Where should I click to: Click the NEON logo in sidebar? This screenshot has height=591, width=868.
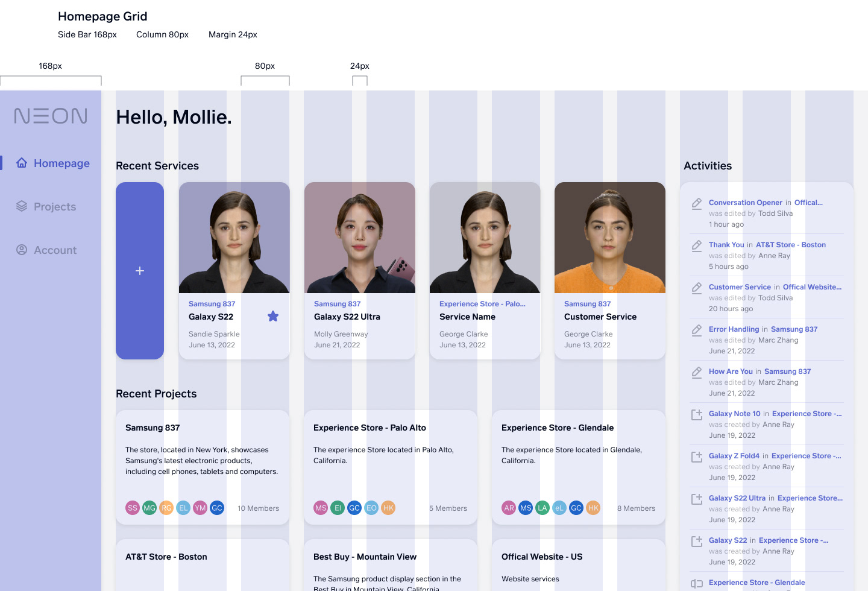[x=51, y=116]
